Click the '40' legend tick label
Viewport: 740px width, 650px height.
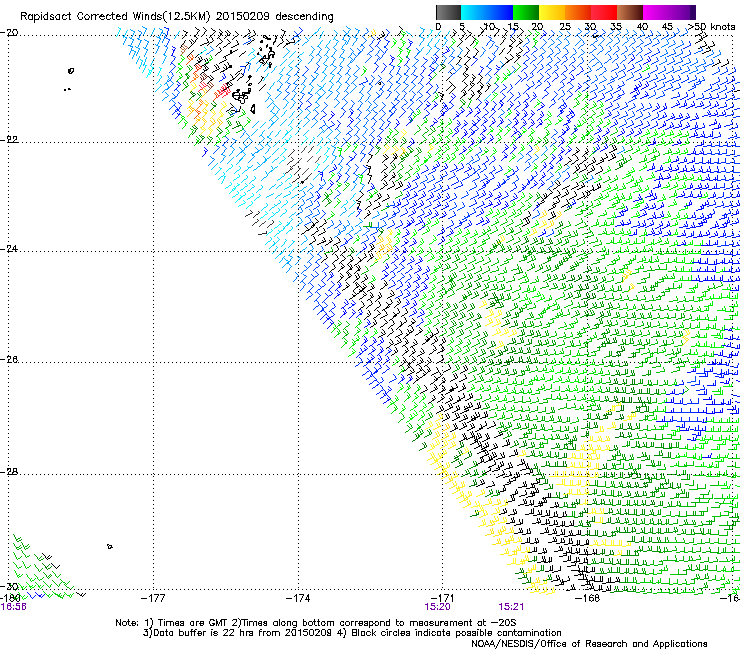pos(642,26)
